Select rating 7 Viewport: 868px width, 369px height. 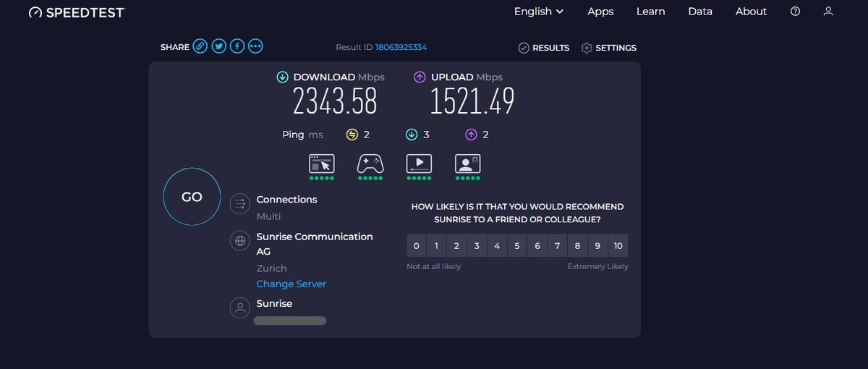point(557,246)
